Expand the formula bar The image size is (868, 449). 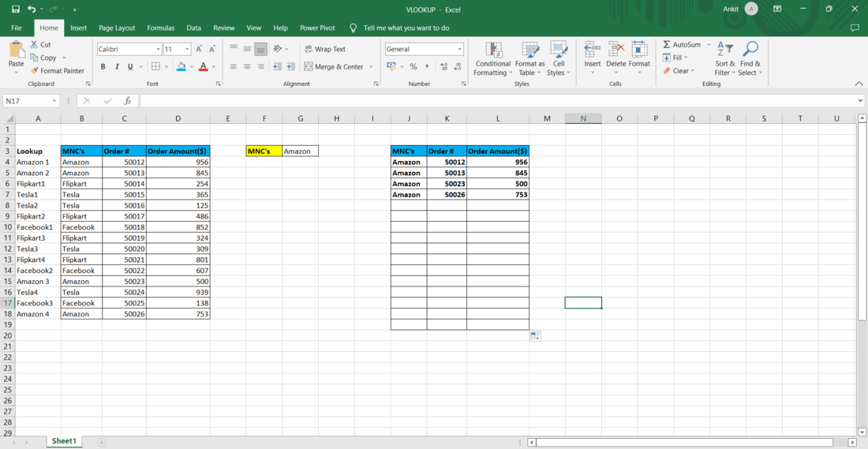point(859,101)
